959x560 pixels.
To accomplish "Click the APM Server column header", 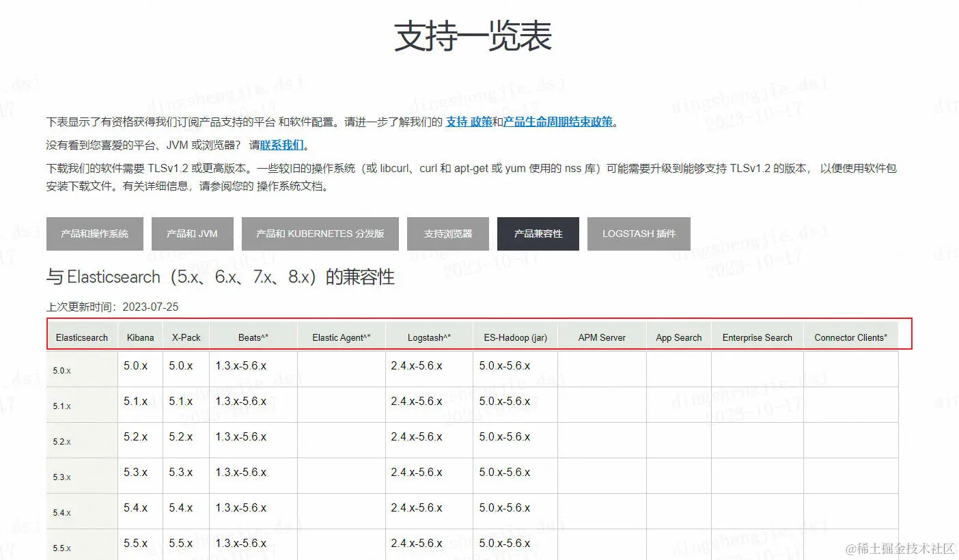I will 602,337.
